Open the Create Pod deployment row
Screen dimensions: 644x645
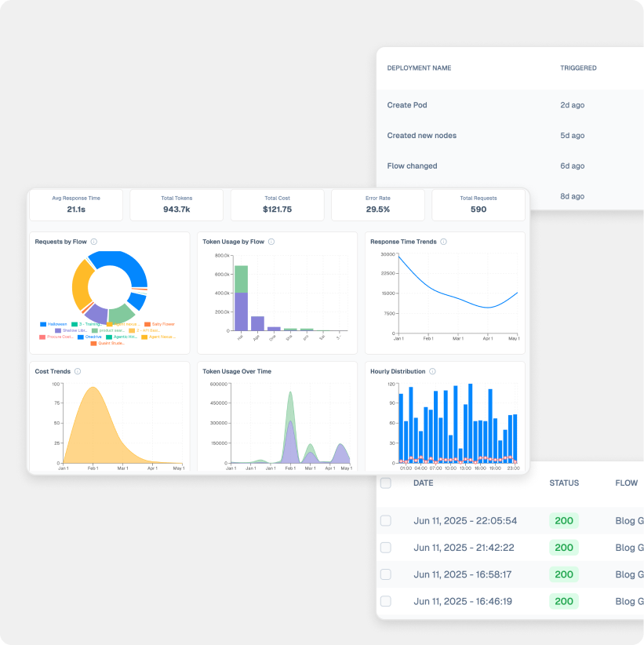[510, 105]
